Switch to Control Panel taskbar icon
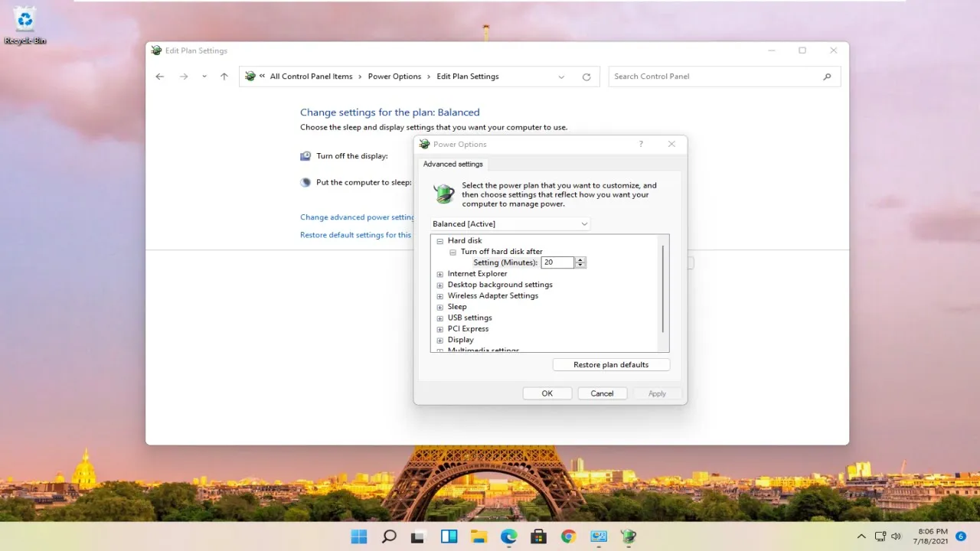 [598, 536]
